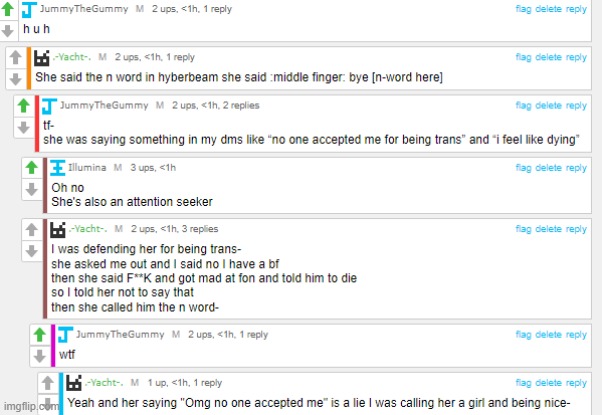The image size is (602, 415).
Task: Upvote Illumina's "Oh no" comment
Action: point(31,167)
